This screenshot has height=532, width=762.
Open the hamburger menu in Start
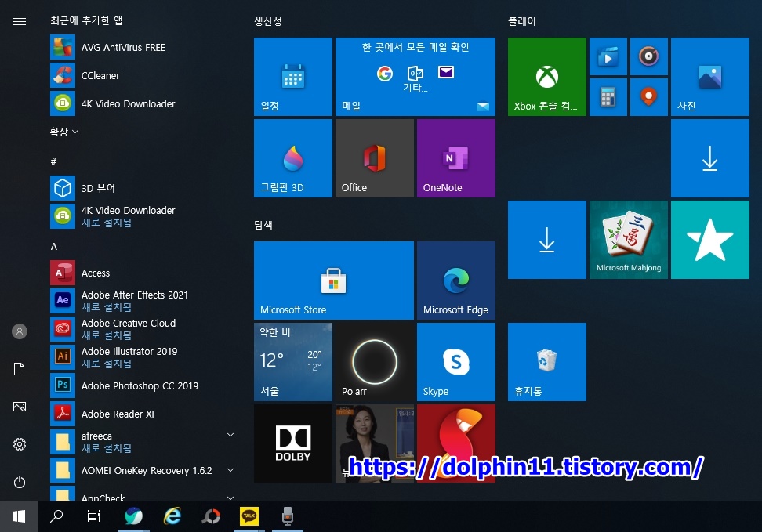pos(20,21)
